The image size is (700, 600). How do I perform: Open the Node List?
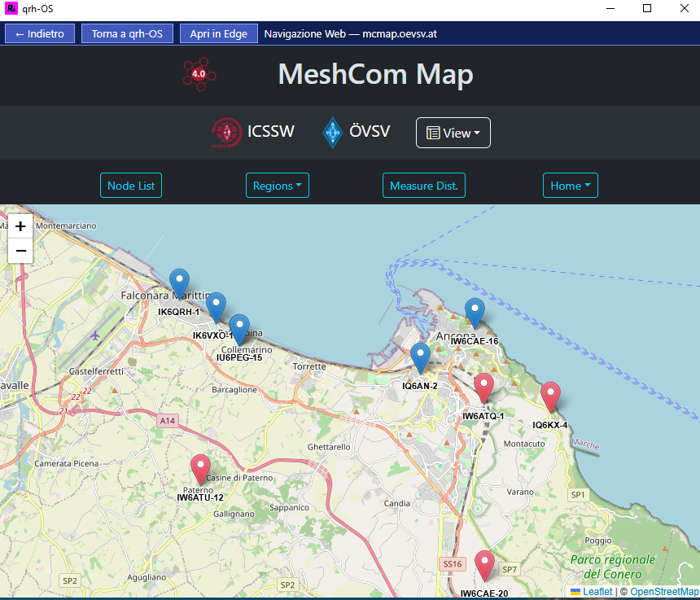click(x=131, y=186)
